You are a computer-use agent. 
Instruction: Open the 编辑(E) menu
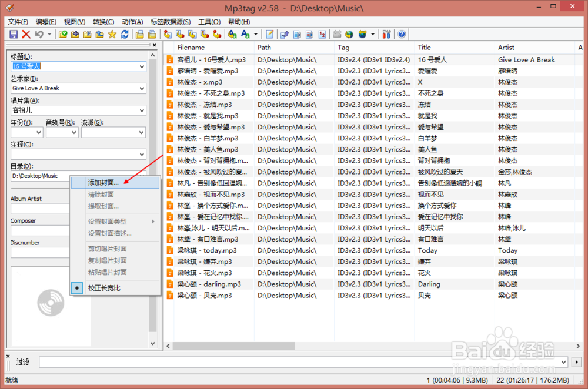tap(46, 22)
